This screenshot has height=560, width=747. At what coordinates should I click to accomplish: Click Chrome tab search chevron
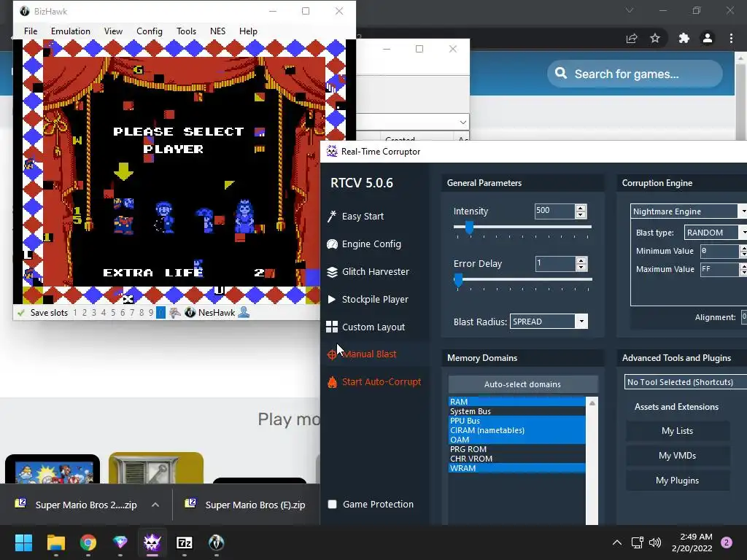(x=630, y=10)
